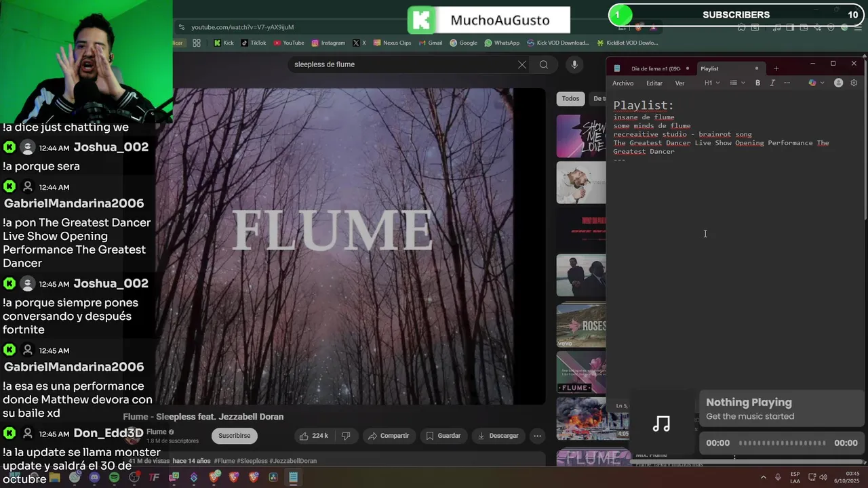Viewport: 868px width, 488px height.
Task: Open the X bookmark
Action: [x=359, y=43]
